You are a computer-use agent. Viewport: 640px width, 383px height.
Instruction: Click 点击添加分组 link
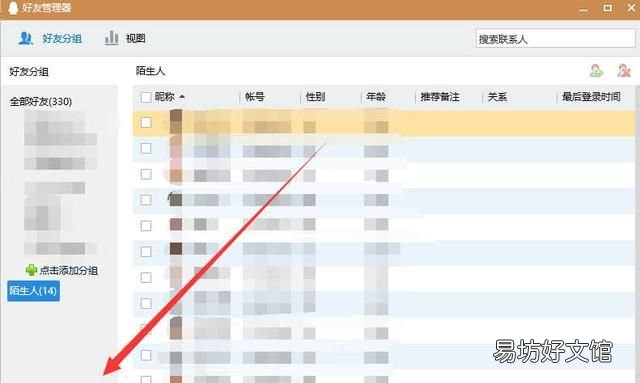68,270
